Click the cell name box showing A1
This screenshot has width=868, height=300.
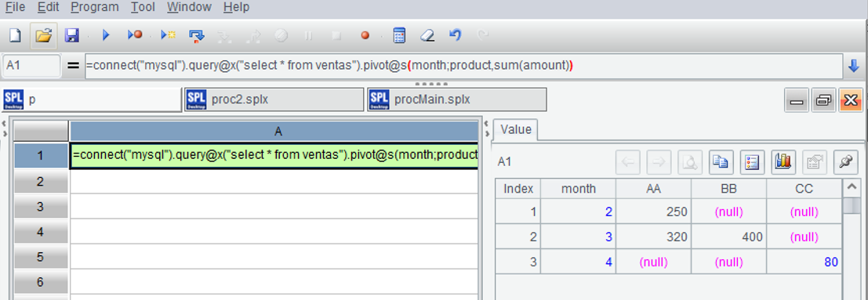click(x=31, y=66)
